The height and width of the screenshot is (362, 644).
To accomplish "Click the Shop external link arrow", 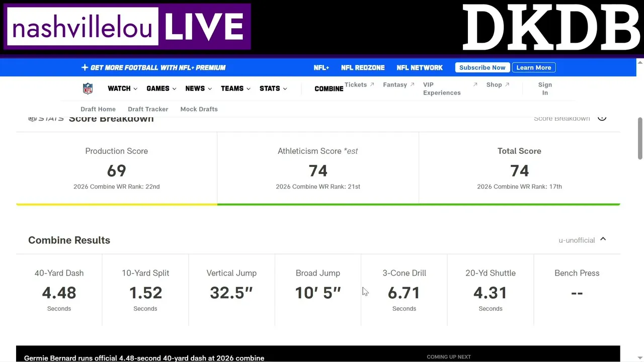I will click(507, 84).
